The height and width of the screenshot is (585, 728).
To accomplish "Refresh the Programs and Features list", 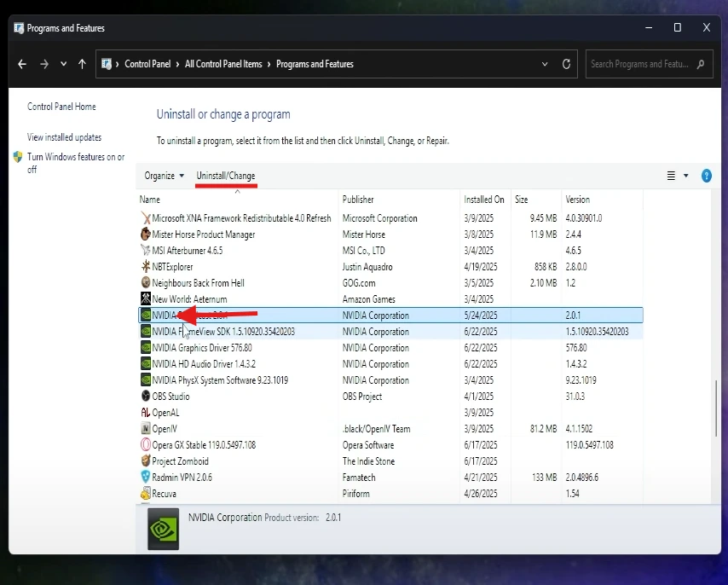I will point(566,64).
